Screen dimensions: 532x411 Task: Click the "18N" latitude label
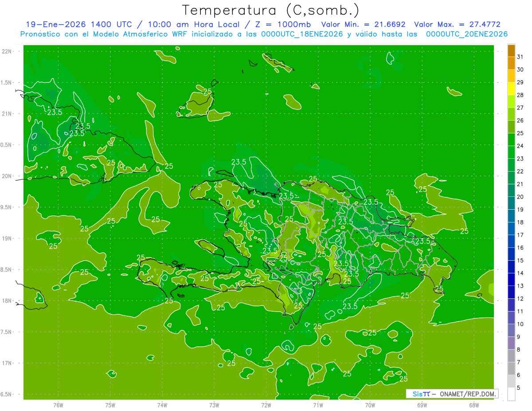pos(8,301)
